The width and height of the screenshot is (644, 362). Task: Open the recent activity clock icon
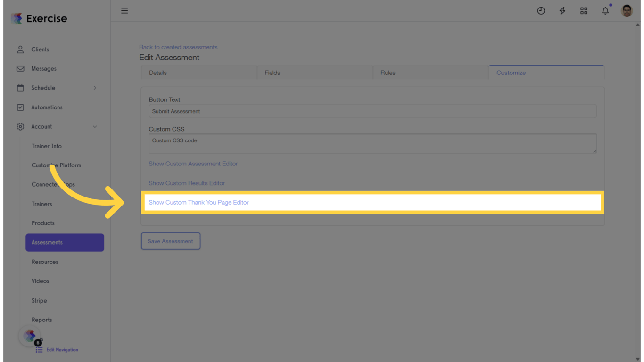pos(541,10)
